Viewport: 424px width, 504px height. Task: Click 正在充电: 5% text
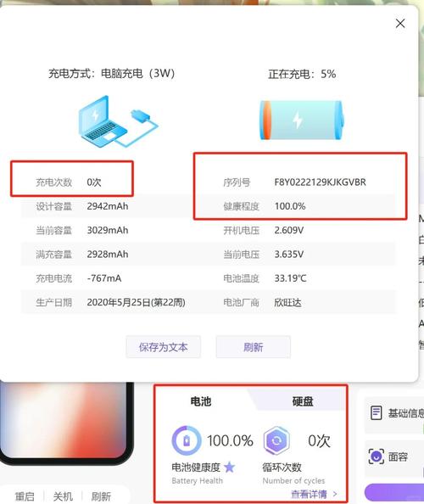pyautogui.click(x=302, y=74)
